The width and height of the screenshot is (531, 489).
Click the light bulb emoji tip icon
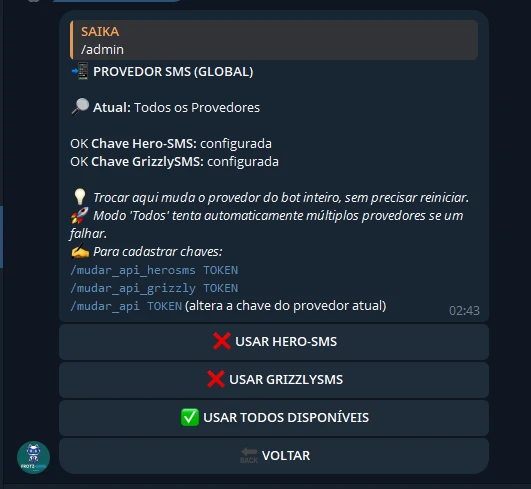pos(80,197)
